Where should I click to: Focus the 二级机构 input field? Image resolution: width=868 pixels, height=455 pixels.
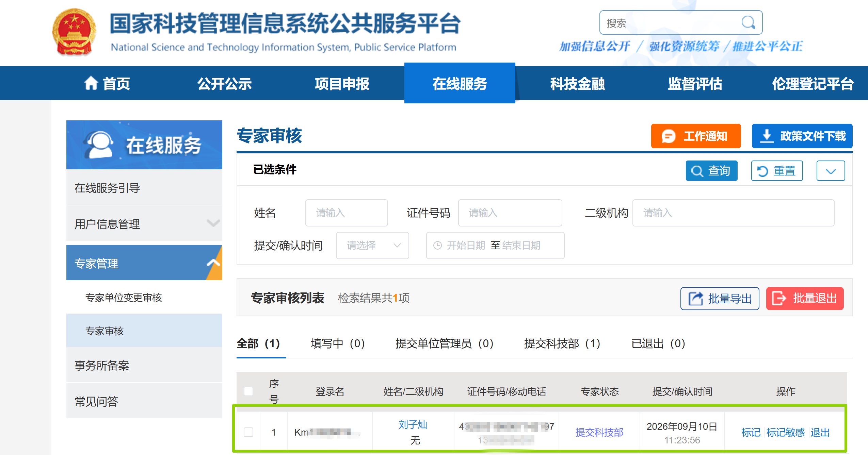(733, 213)
